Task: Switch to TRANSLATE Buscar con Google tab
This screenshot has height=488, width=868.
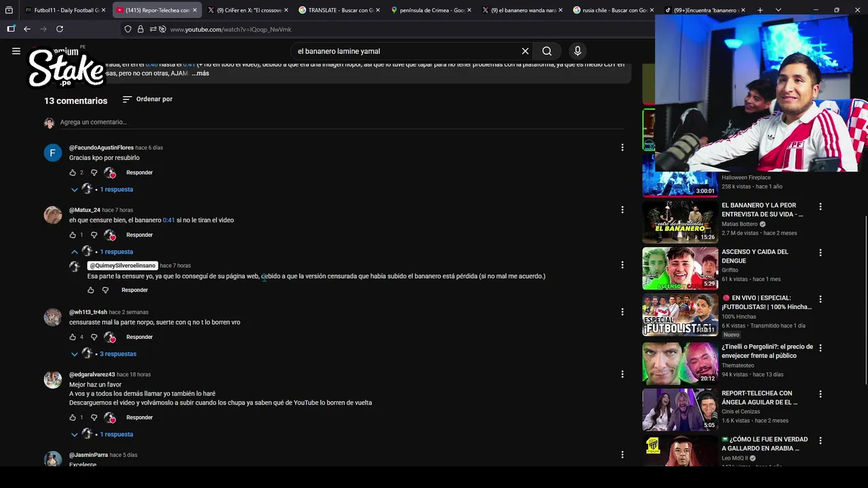Action: (x=339, y=10)
